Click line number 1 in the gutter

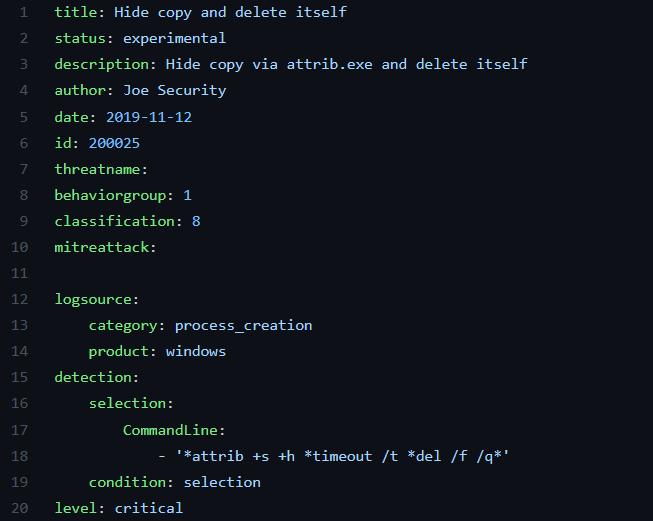pyautogui.click(x=24, y=13)
